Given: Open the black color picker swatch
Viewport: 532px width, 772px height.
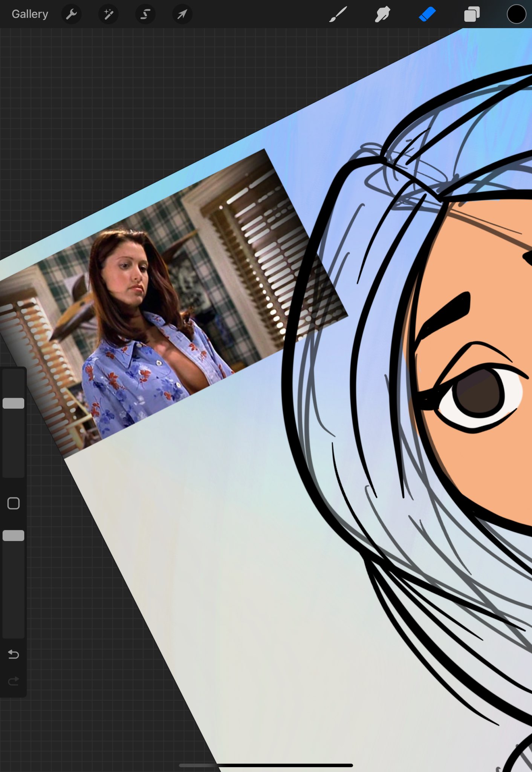Looking at the screenshot, I should [x=516, y=14].
